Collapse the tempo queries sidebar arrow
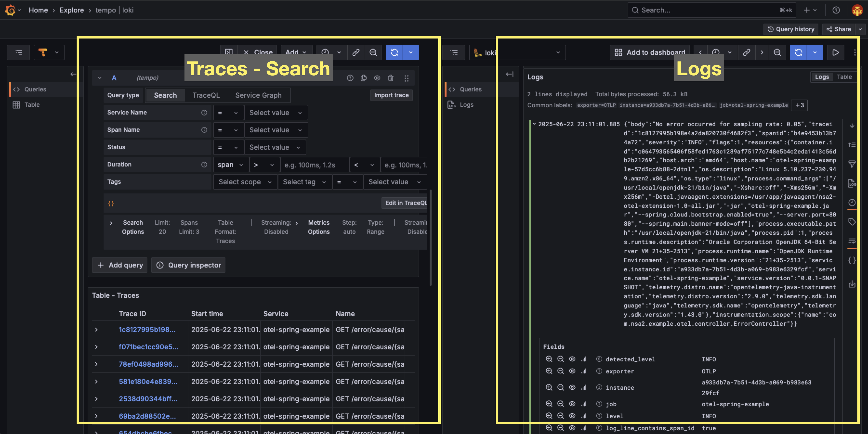This screenshot has height=434, width=868. coord(73,74)
